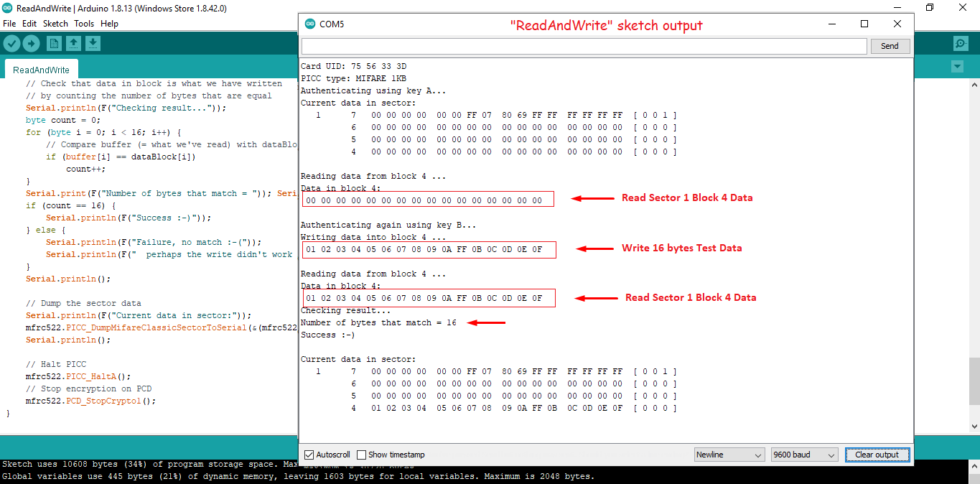Open Serial Monitor magnifier icon

point(961,44)
